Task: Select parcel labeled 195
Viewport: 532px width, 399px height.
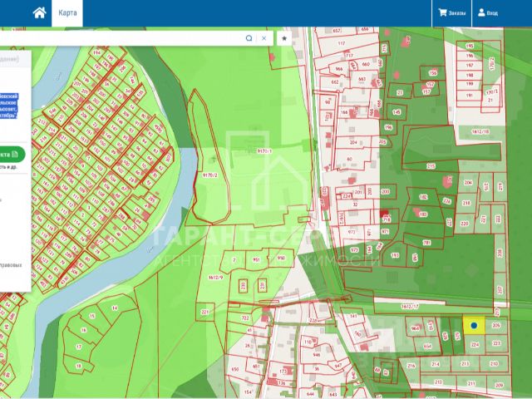Action: point(470,46)
